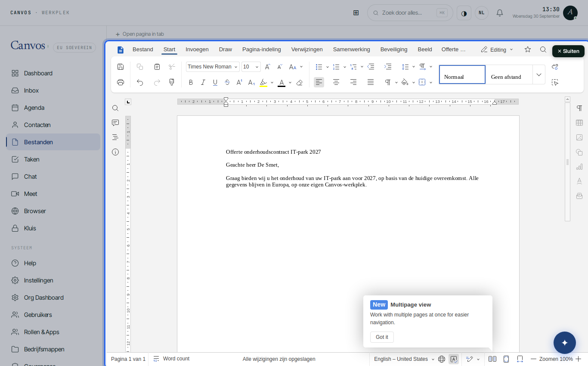The width and height of the screenshot is (588, 366).
Task: Open the Times New Roman font dropdown
Action: tap(213, 67)
